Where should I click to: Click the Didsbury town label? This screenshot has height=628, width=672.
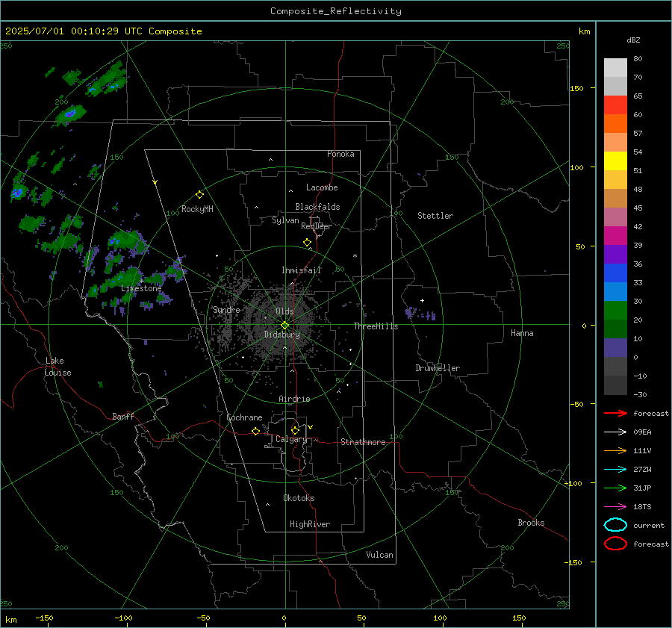(x=281, y=335)
